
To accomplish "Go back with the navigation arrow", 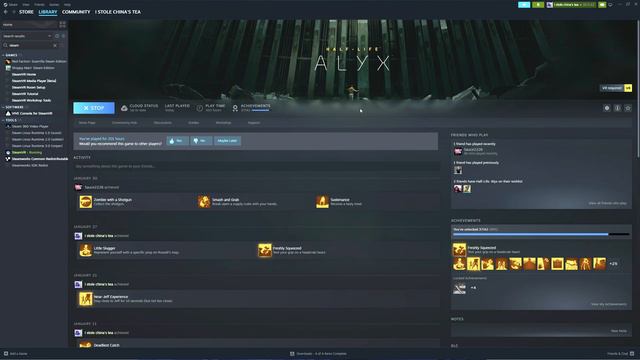I will 6,12.
